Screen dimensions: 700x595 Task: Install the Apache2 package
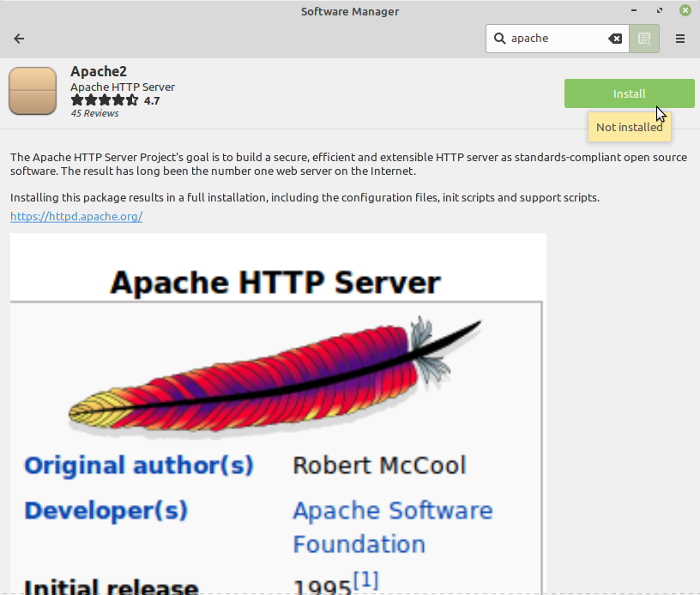pos(629,93)
